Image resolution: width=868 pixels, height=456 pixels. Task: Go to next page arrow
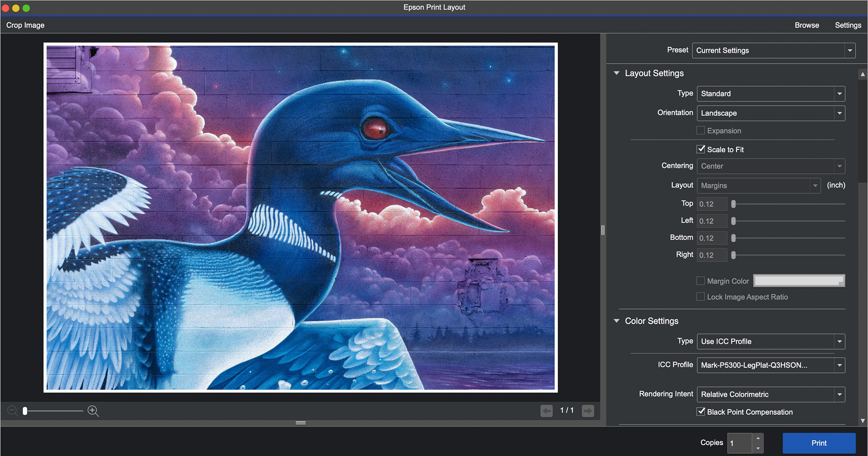tap(588, 410)
